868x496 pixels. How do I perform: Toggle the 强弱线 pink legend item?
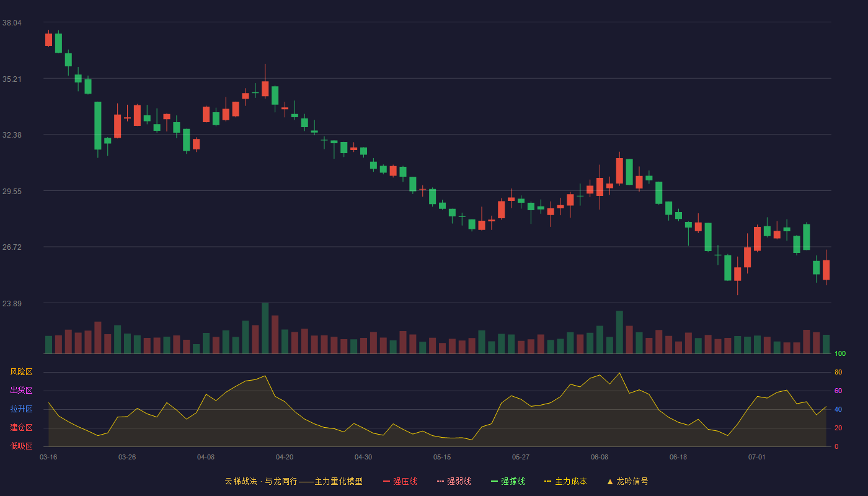click(454, 481)
